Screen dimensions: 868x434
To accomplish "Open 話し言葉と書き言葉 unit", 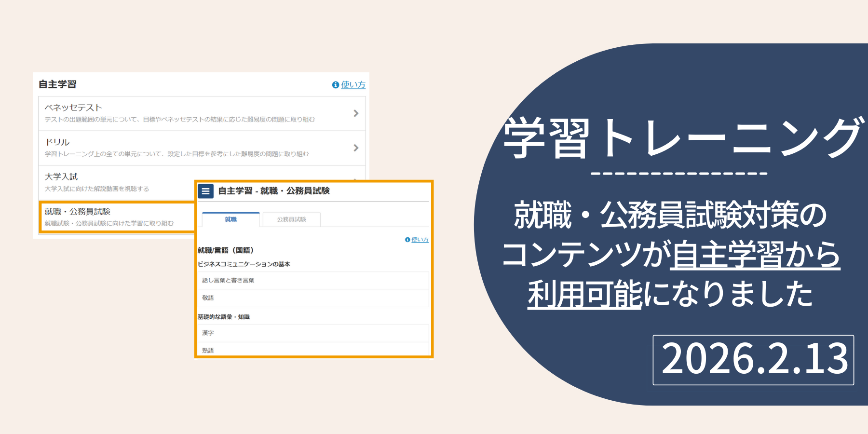I will point(313,280).
